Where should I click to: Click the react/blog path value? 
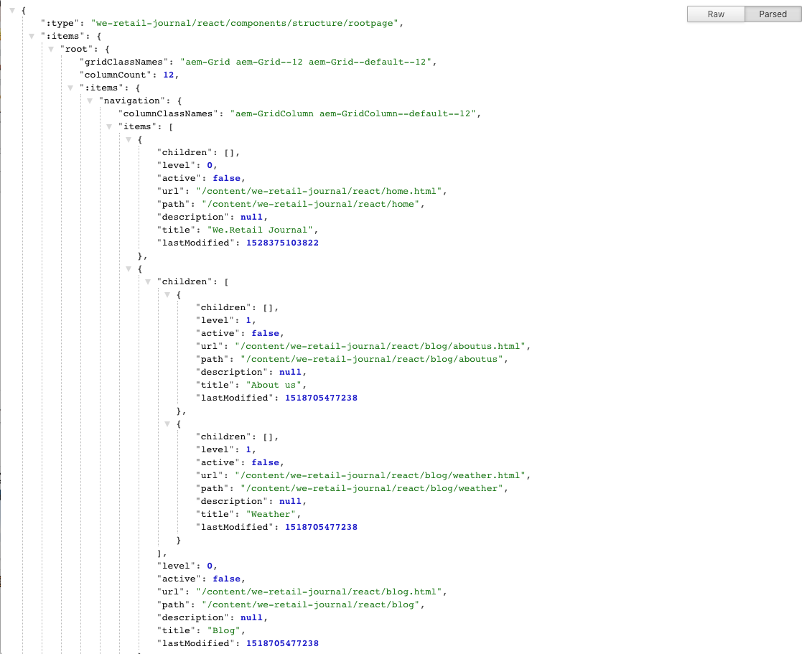311,604
